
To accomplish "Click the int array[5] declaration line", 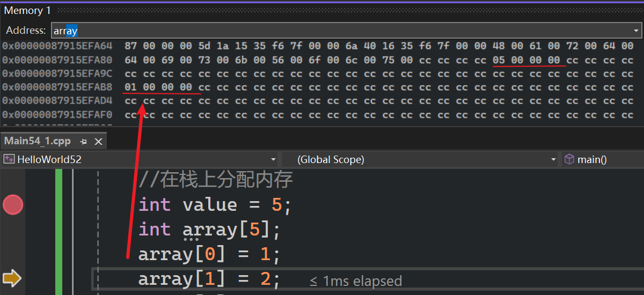I will (x=209, y=230).
